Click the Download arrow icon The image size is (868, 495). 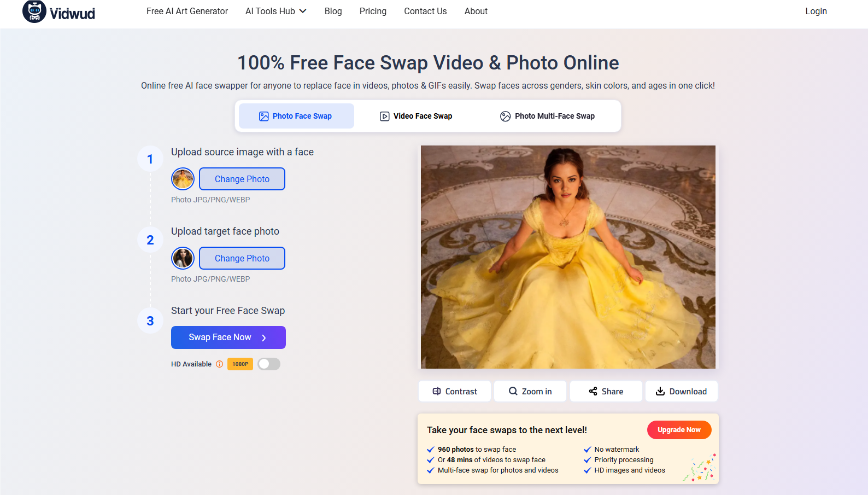pos(660,391)
